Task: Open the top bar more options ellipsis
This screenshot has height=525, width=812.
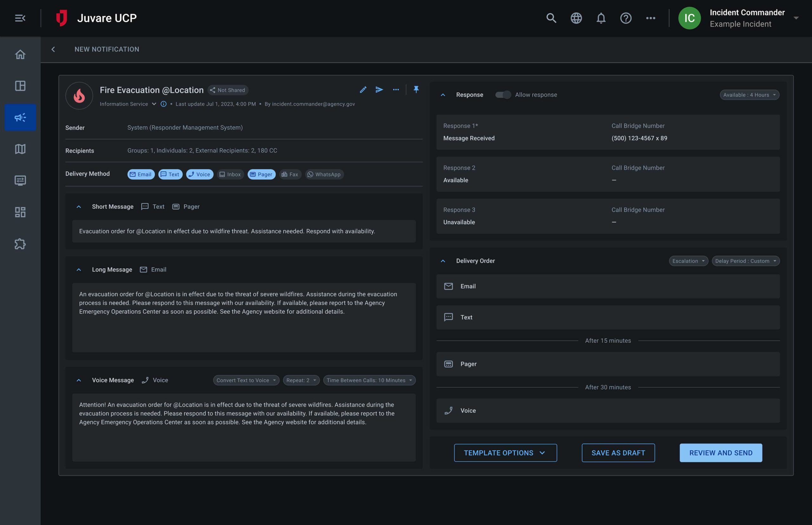Action: (651, 18)
